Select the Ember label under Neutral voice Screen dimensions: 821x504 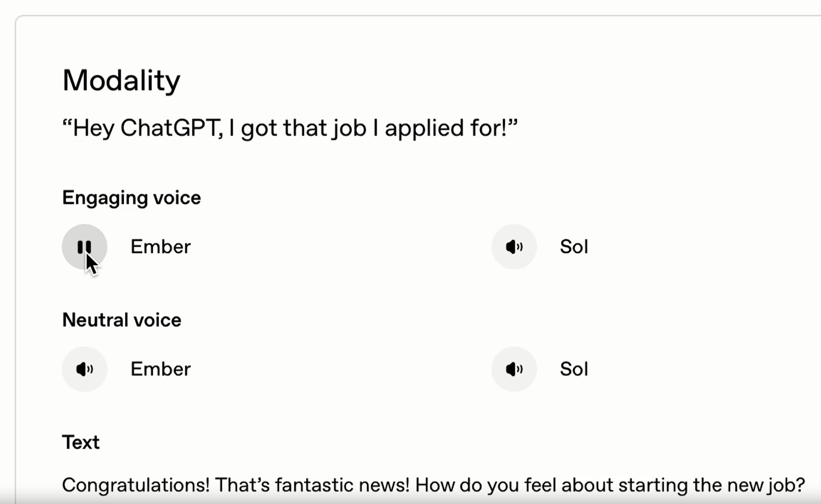pos(161,369)
